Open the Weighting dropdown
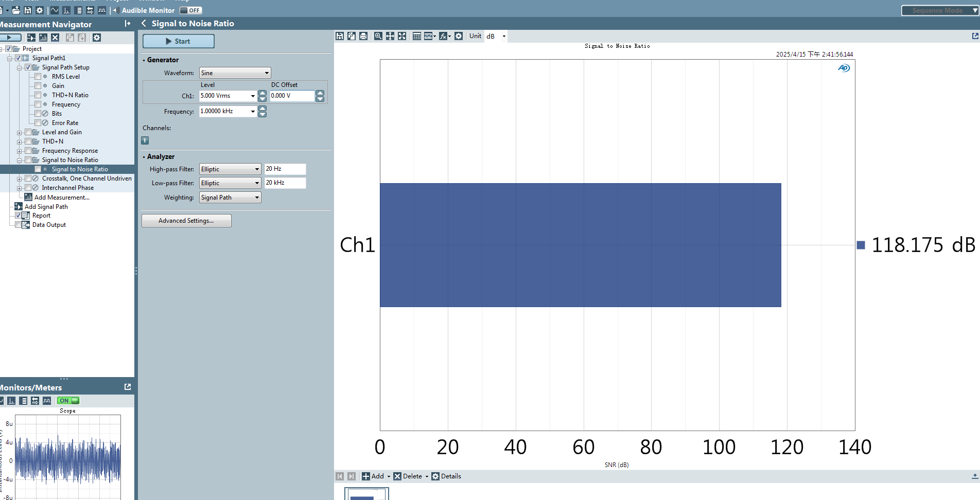Image resolution: width=980 pixels, height=500 pixels. (230, 198)
